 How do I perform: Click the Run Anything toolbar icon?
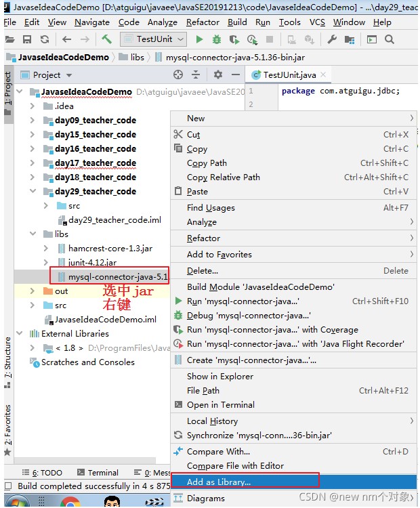(x=372, y=39)
